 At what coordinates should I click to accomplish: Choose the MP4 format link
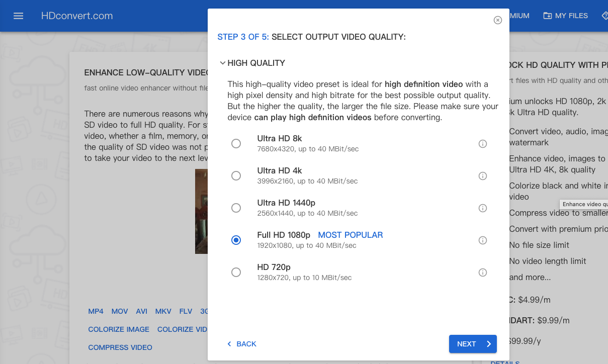[96, 311]
